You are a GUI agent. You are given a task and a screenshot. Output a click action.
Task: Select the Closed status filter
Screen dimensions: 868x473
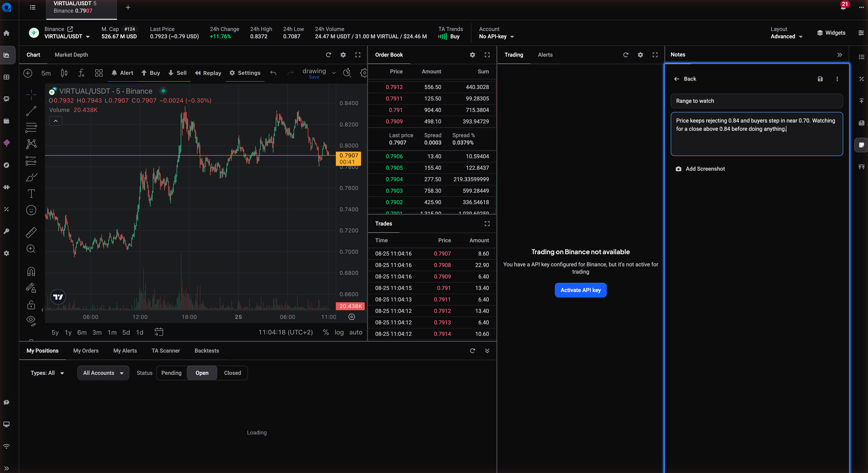click(x=233, y=373)
